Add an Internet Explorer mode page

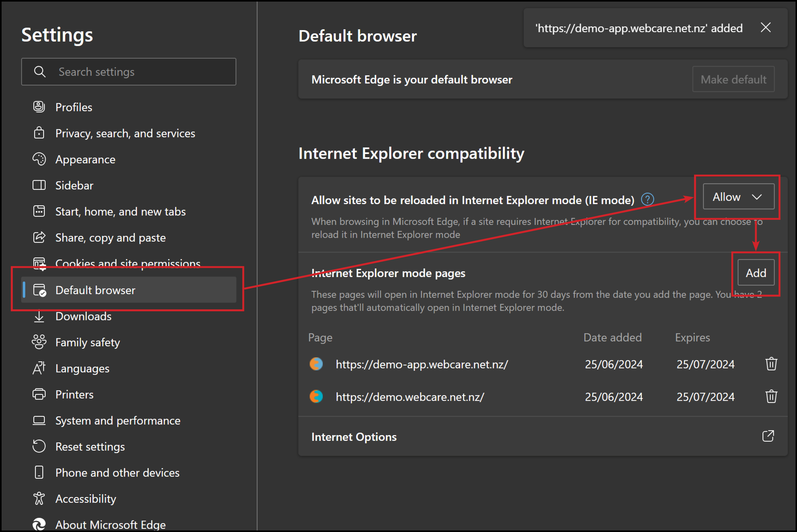point(756,273)
